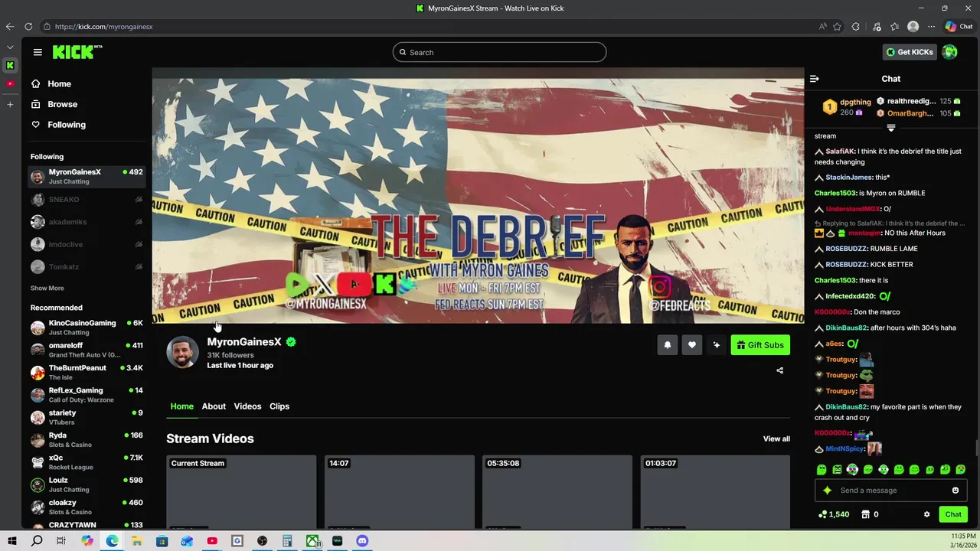Open chat settings gear

click(926, 514)
